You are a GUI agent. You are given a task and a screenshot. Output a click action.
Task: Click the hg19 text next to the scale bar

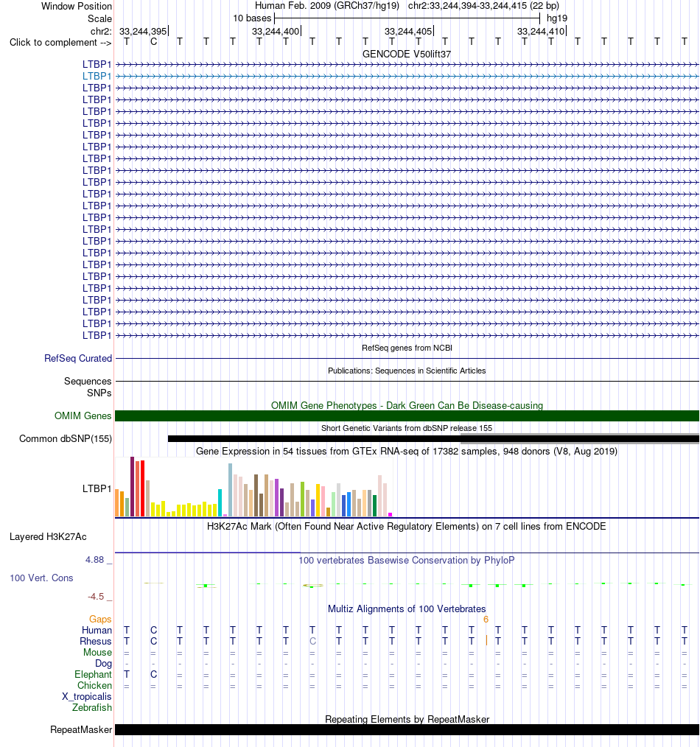pos(557,18)
